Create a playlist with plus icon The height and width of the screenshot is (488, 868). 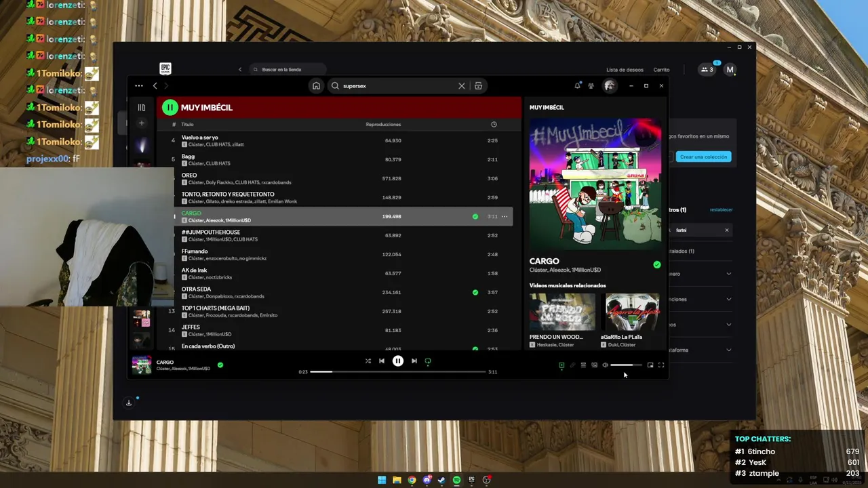tap(142, 123)
